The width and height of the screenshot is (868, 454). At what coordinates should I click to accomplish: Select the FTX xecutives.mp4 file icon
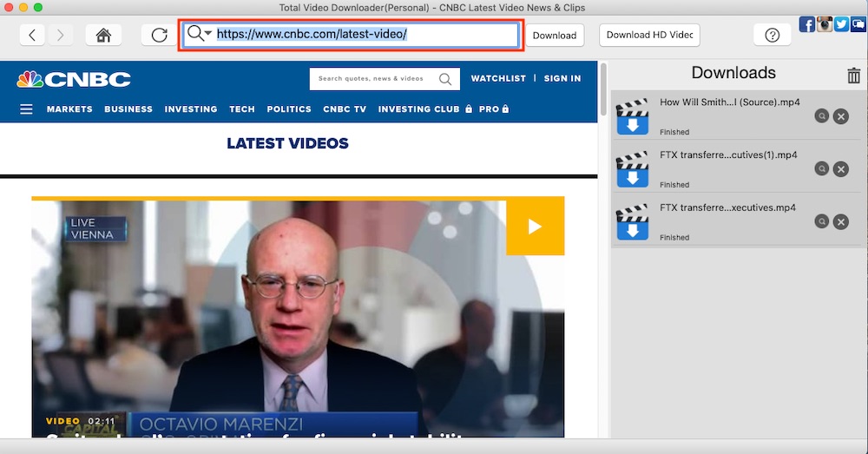pos(632,222)
